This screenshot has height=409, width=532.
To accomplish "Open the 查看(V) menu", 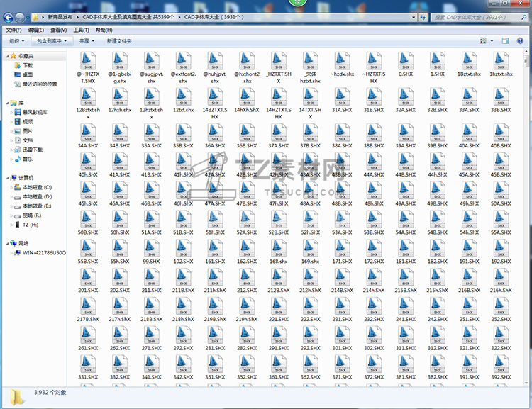I will pos(58,30).
